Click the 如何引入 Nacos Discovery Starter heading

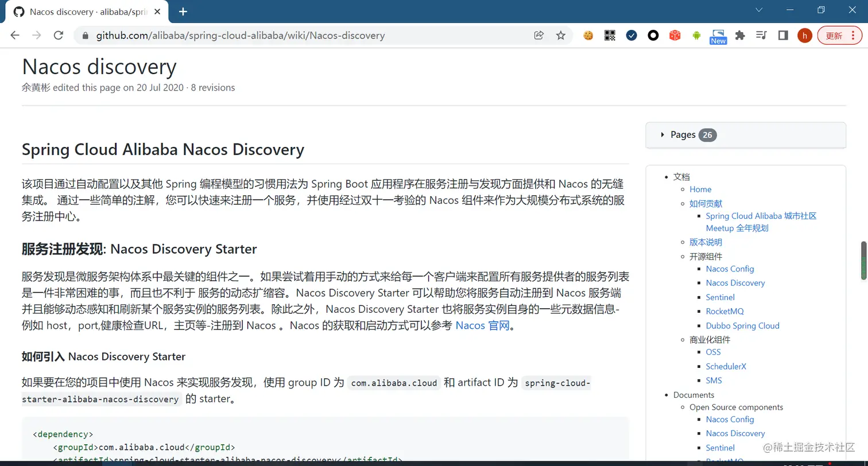tap(103, 356)
